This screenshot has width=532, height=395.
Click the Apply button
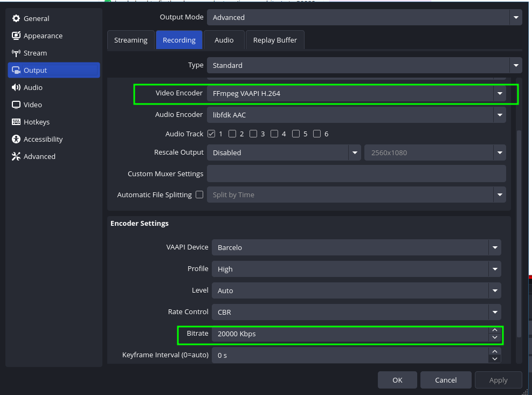(498, 380)
